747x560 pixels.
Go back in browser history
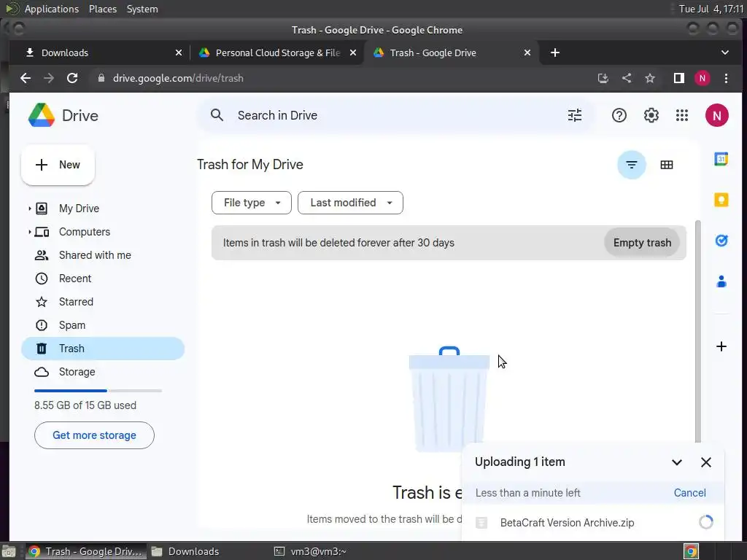(26, 78)
